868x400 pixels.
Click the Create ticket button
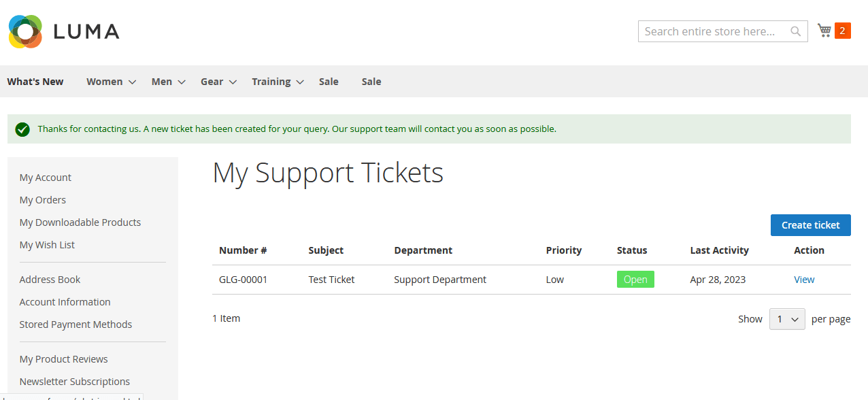click(810, 225)
